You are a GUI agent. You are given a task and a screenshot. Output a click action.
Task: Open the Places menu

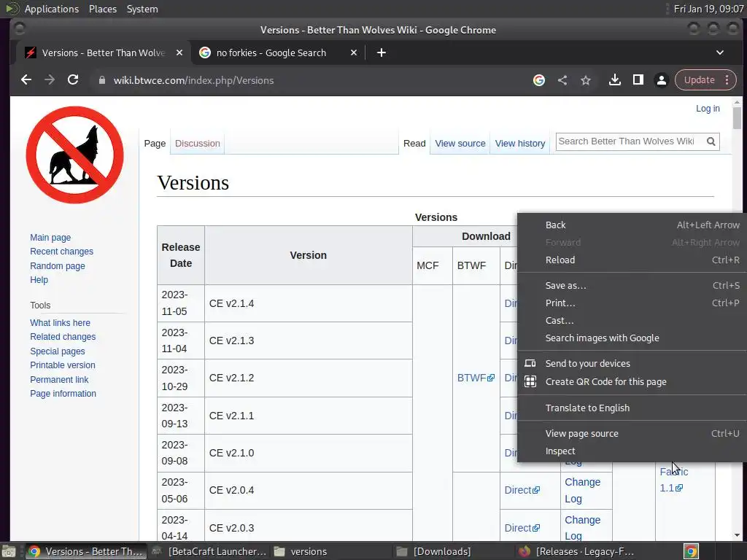pyautogui.click(x=103, y=9)
